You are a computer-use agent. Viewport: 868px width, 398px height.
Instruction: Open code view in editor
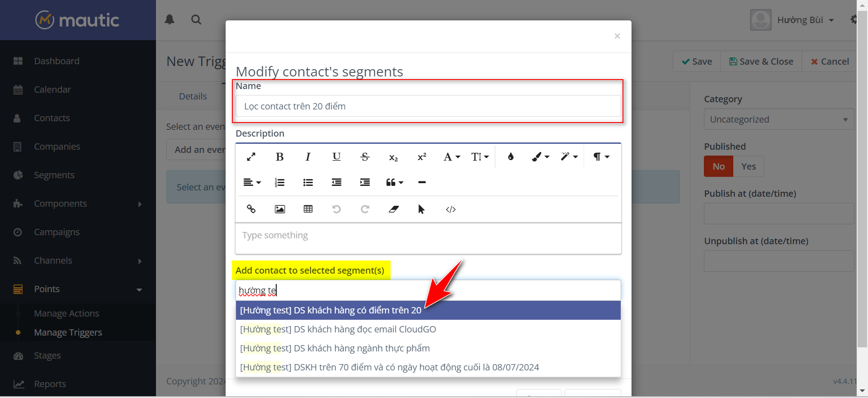450,209
